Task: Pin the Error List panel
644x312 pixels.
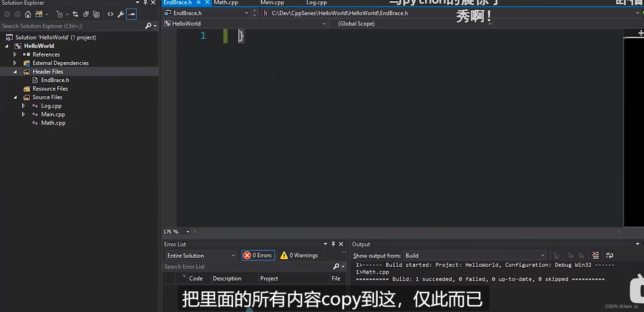Action: 333,244
